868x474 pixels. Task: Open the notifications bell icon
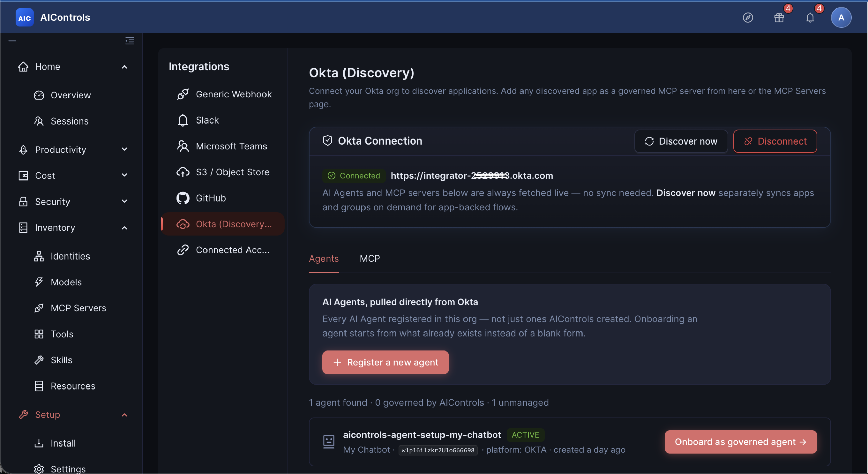click(x=810, y=18)
